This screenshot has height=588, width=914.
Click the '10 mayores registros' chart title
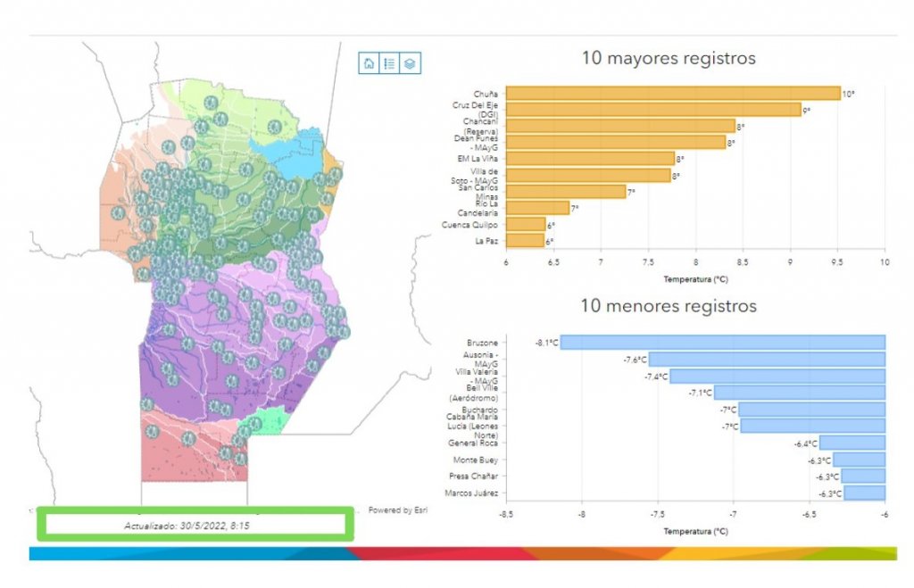[669, 59]
